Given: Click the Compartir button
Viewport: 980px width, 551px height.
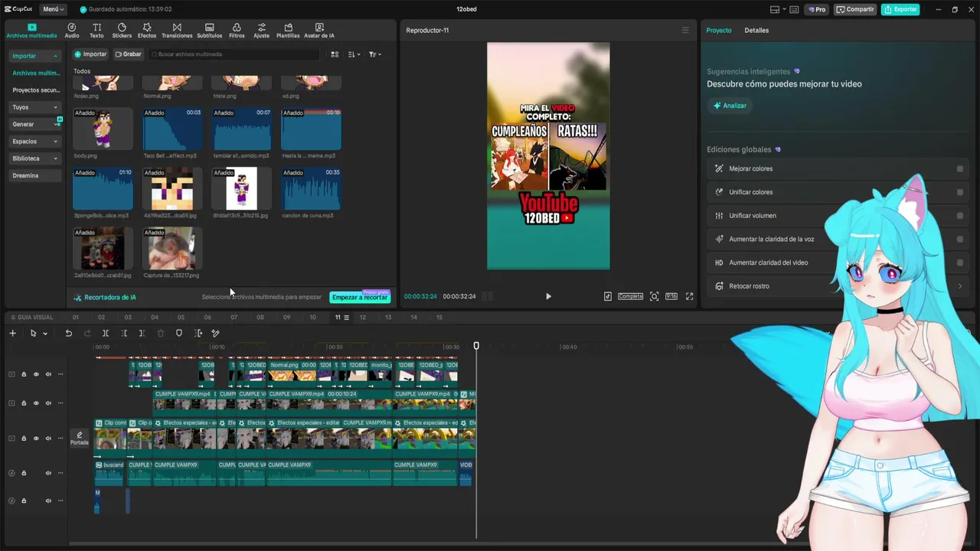Looking at the screenshot, I should (855, 9).
